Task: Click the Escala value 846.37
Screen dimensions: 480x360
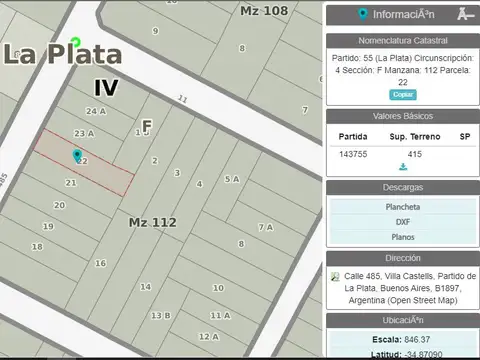Action: click(x=417, y=340)
